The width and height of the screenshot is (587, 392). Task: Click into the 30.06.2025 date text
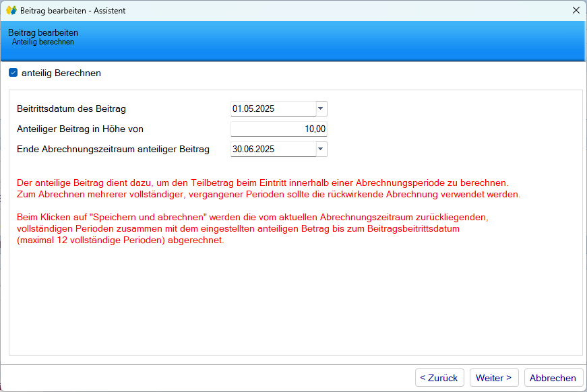[253, 149]
